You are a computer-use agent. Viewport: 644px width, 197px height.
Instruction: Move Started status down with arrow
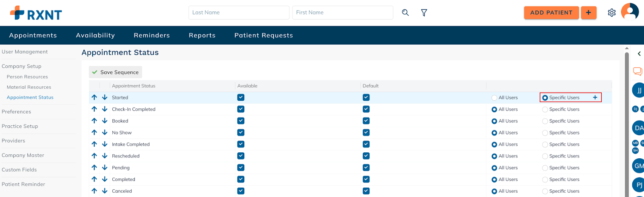(x=105, y=97)
